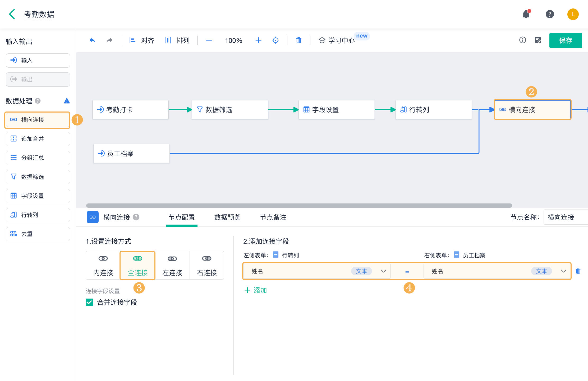This screenshot has width=588, height=381.
Task: Open the 学习中心 learning center
Action: (337, 40)
